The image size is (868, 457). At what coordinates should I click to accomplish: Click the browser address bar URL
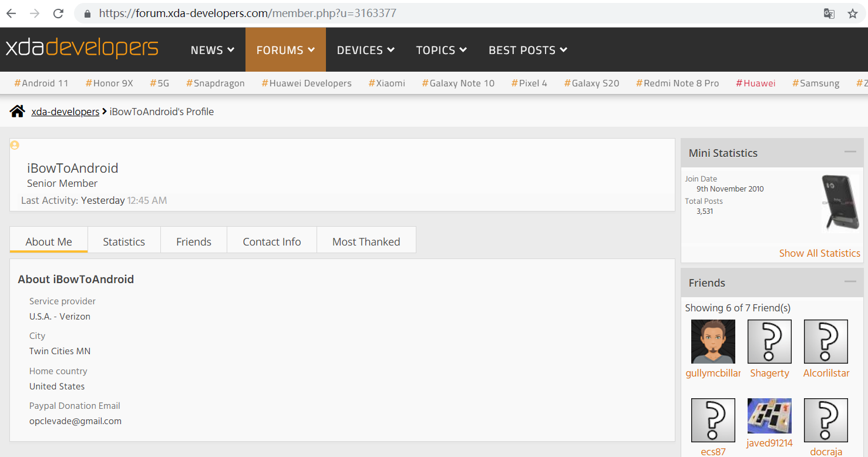point(247,13)
